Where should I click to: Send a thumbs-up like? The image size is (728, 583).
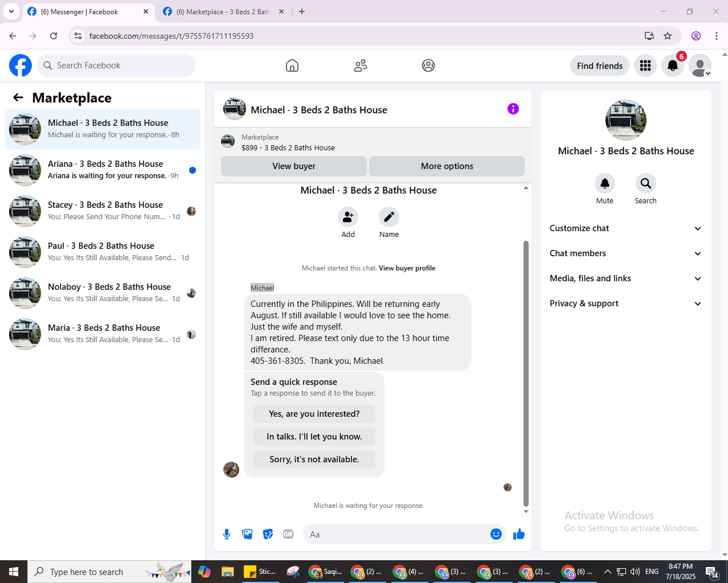click(519, 534)
